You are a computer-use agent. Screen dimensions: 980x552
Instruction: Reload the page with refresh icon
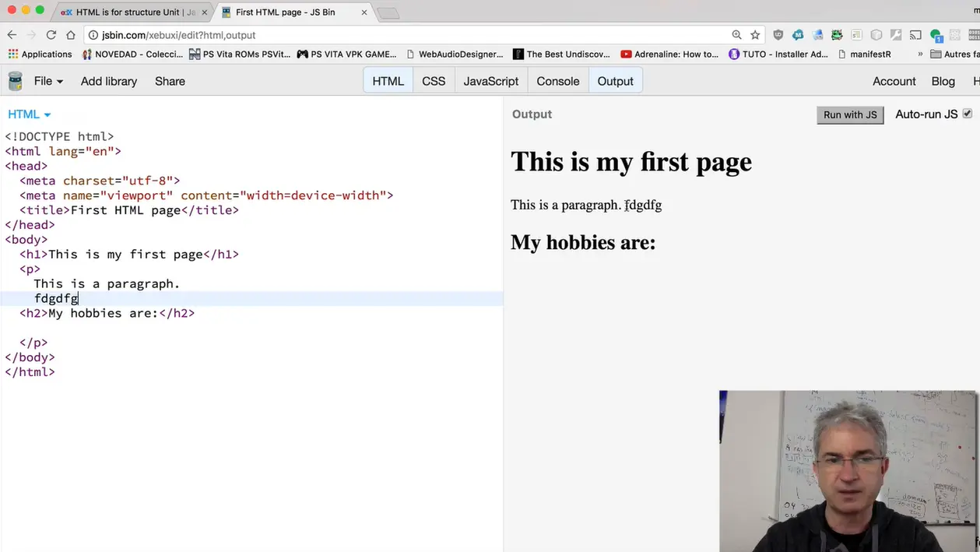coord(51,35)
